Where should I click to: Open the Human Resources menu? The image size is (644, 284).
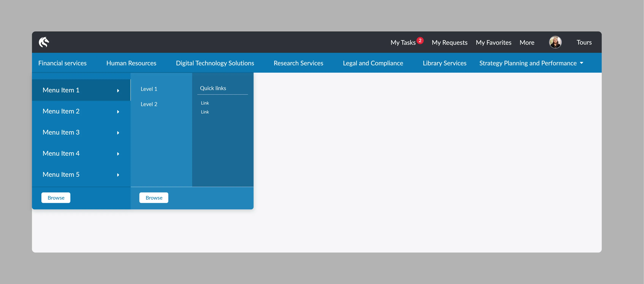pyautogui.click(x=131, y=63)
